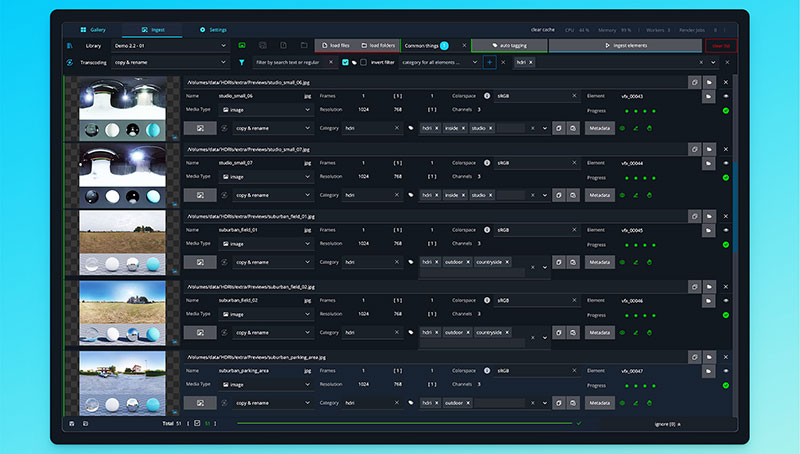Toggle the checked blue checkbox beside the tag filter icon
This screenshot has height=454, width=800.
pyautogui.click(x=345, y=62)
